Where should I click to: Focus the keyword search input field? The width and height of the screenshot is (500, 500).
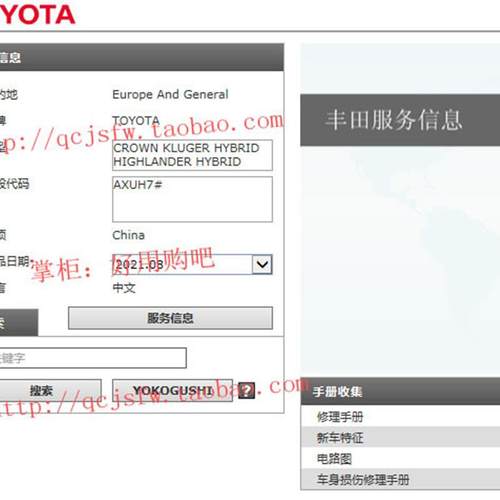tap(93, 358)
